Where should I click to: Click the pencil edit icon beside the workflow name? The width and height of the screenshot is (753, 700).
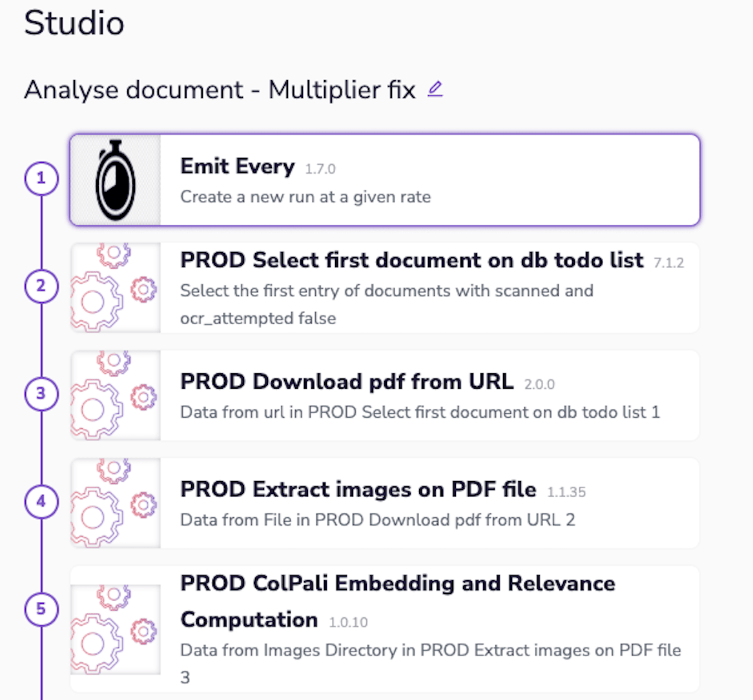(x=435, y=89)
